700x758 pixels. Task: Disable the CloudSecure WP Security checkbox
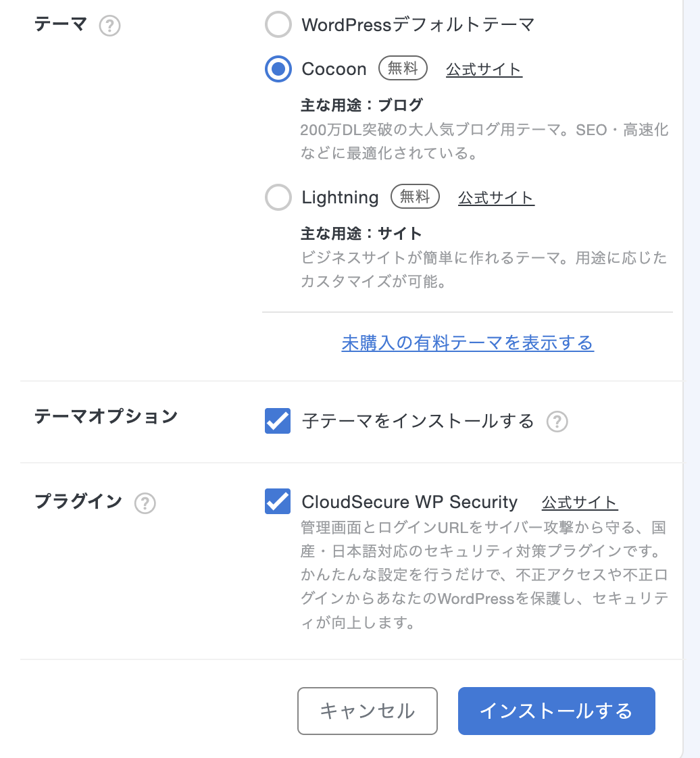(278, 502)
